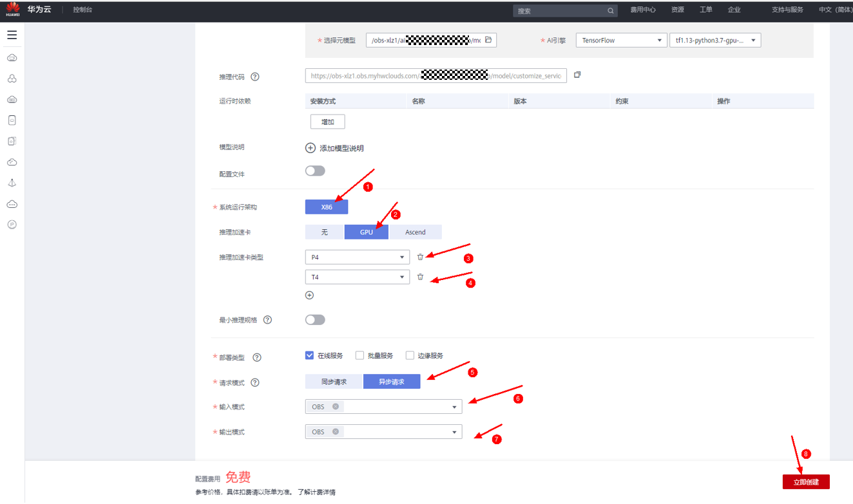Click the help icon next to 请求模式
This screenshot has width=853, height=504.
255,382
